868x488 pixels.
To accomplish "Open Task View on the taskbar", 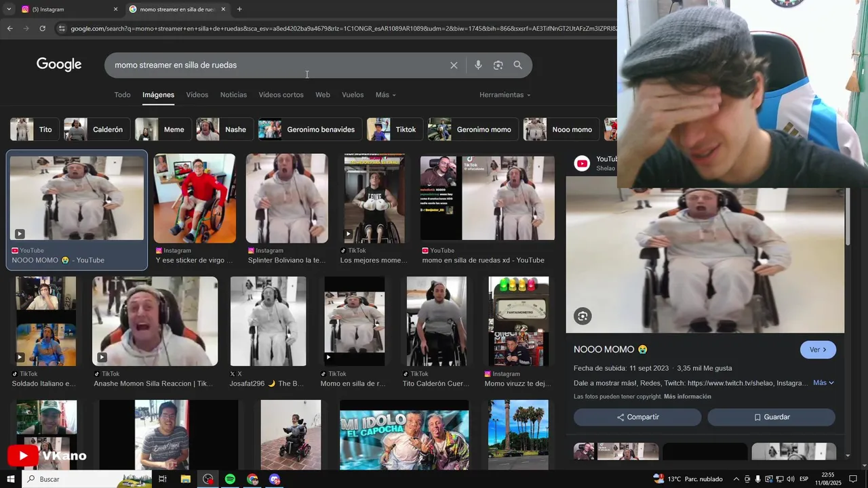I will [163, 479].
